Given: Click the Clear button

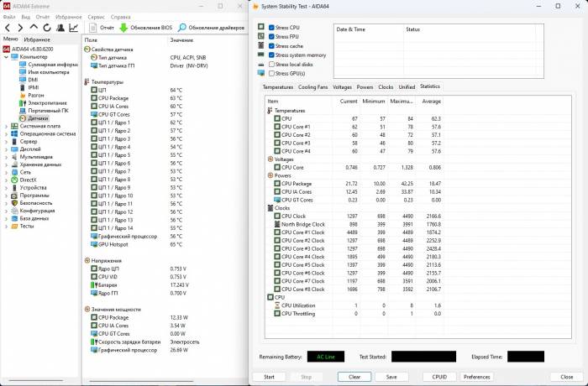Looking at the screenshot, I should pyautogui.click(x=354, y=377).
